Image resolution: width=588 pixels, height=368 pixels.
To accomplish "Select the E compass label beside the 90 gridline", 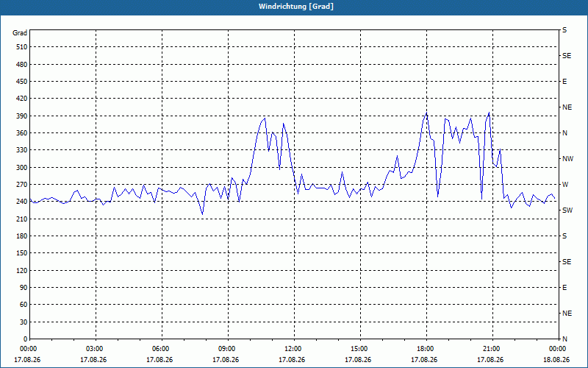I will (564, 288).
